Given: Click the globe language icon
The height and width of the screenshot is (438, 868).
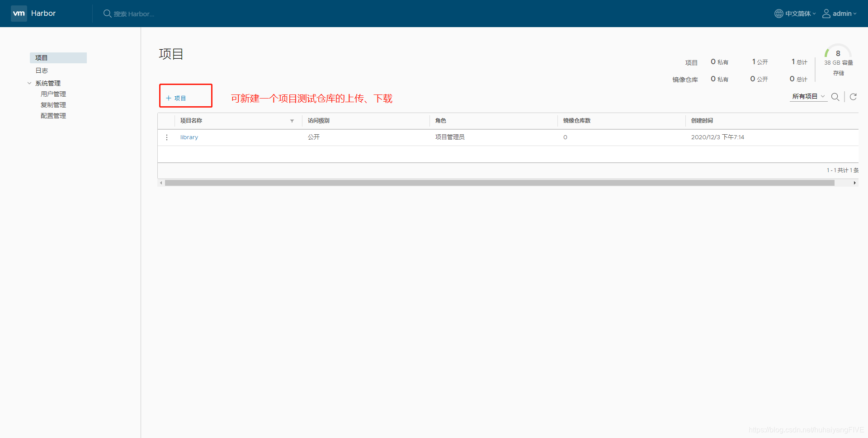Looking at the screenshot, I should 778,14.
